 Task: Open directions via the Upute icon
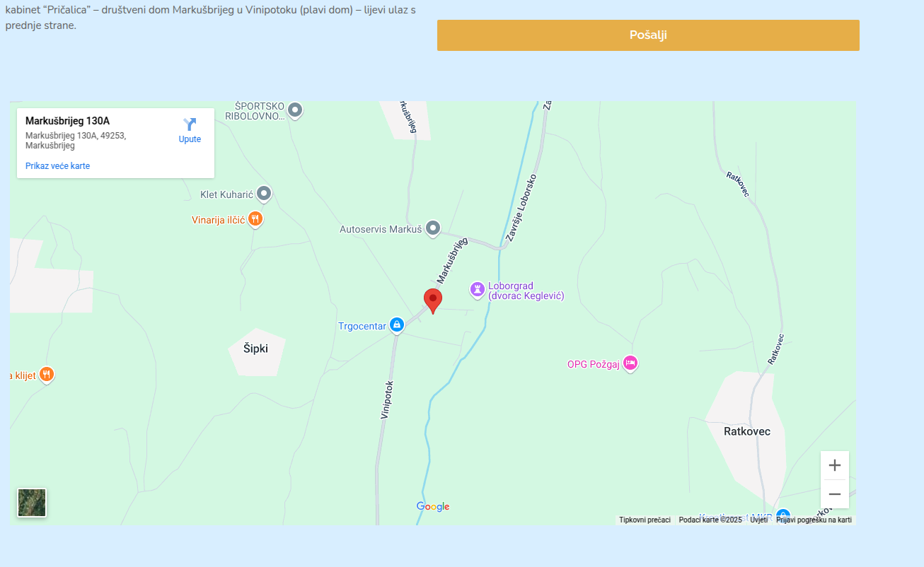click(x=190, y=130)
